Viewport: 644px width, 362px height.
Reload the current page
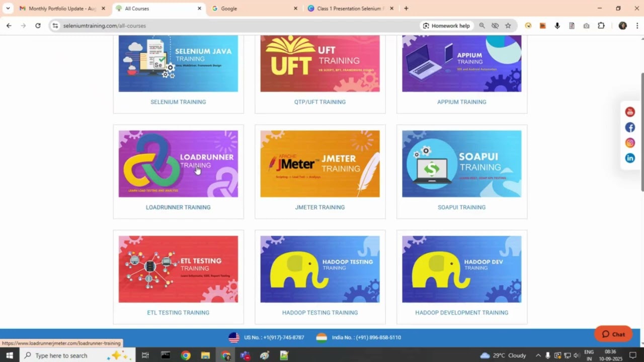click(38, 26)
